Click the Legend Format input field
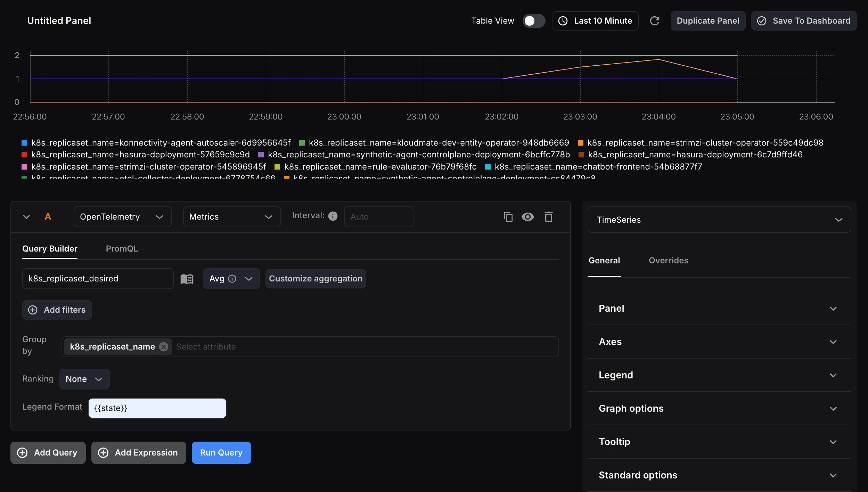868x492 pixels. pos(157,408)
